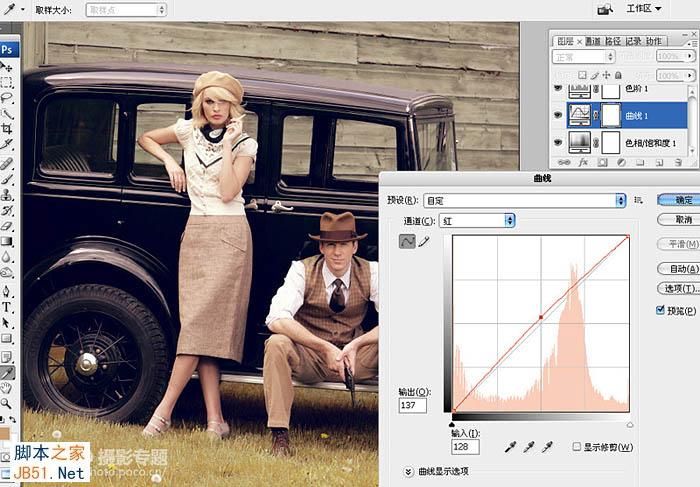700x487 pixels.
Task: Select the Slice tool
Action: pos(7,144)
